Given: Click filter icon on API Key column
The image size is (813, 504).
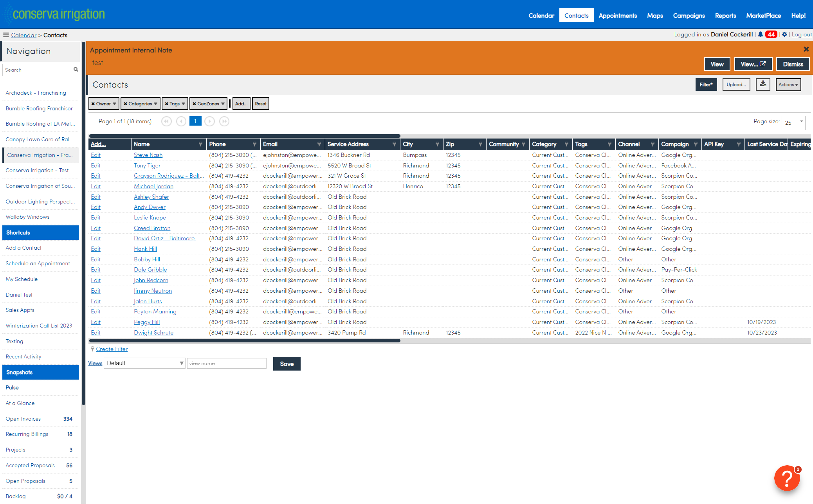Looking at the screenshot, I should [739, 144].
